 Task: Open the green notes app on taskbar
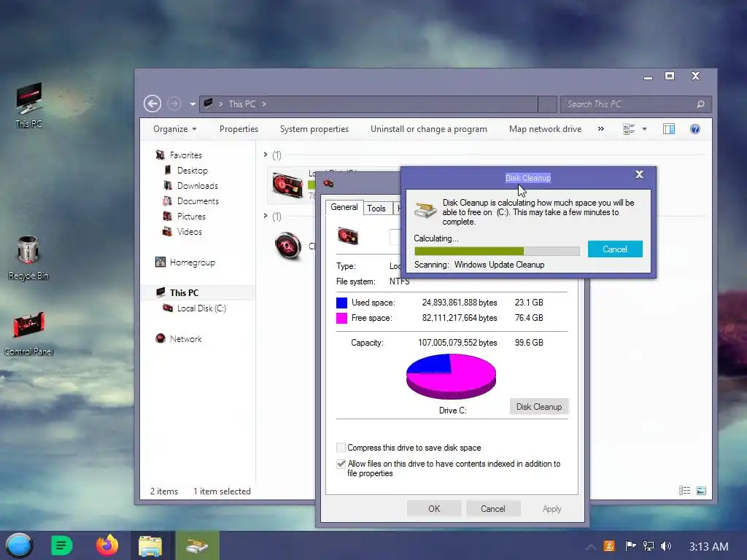coord(61,545)
